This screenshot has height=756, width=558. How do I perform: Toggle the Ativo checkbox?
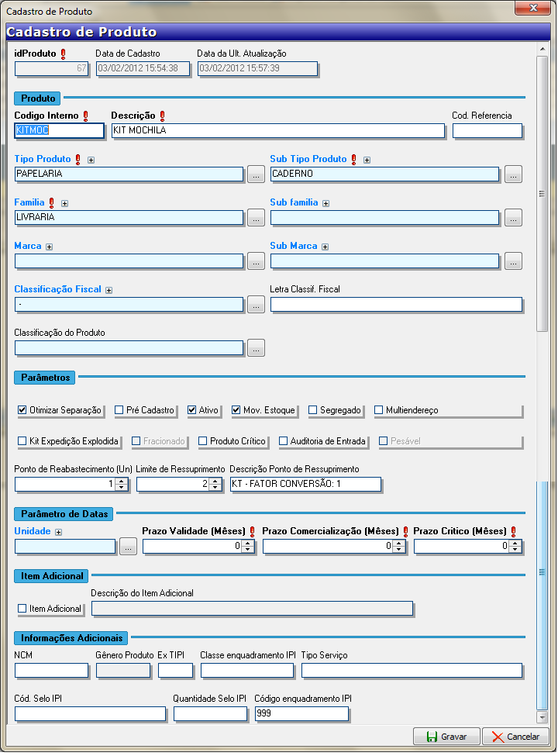tap(192, 411)
